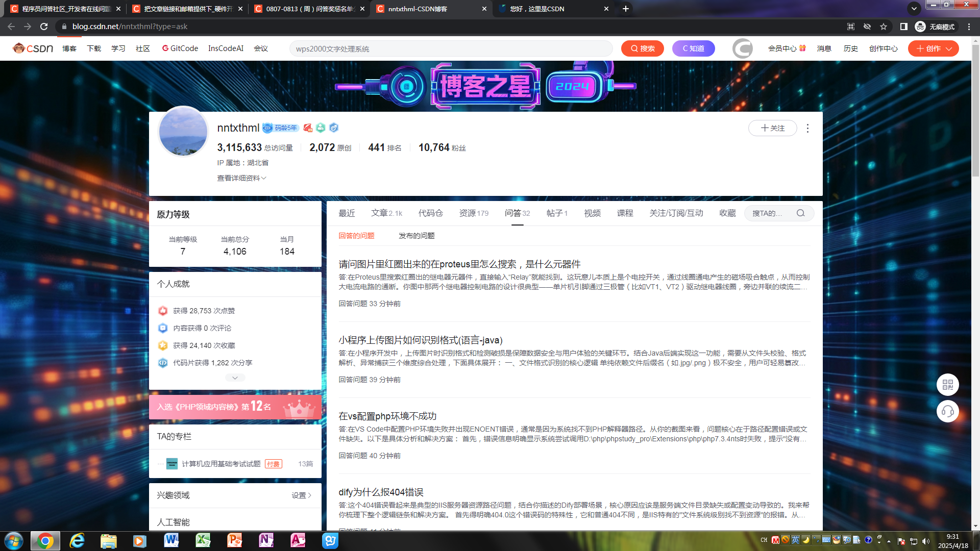This screenshot has width=980, height=551.
Task: Click the 码龄5年 badge next to username
Action: pos(281,128)
